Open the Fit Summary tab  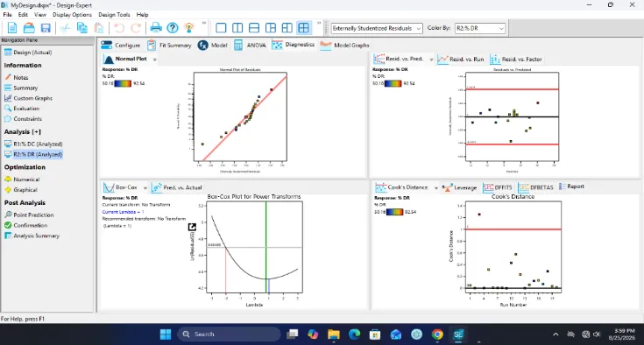170,46
